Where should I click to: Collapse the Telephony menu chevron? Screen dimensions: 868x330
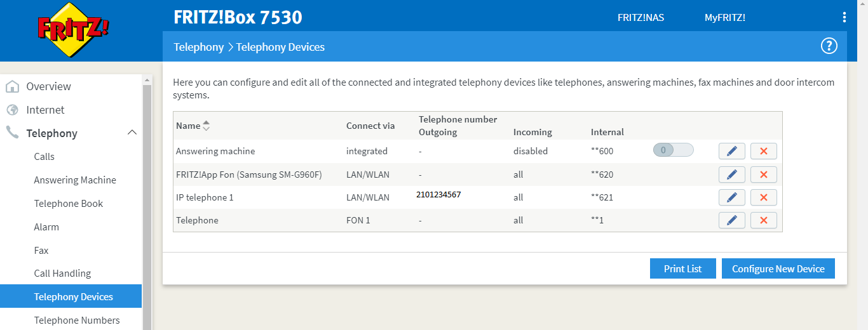pyautogui.click(x=132, y=133)
